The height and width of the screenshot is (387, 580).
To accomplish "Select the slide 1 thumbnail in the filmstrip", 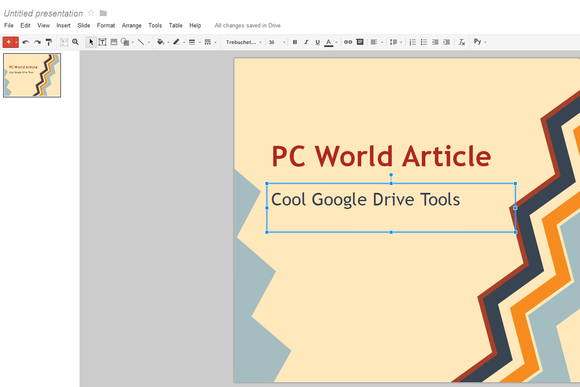I will pyautogui.click(x=32, y=75).
